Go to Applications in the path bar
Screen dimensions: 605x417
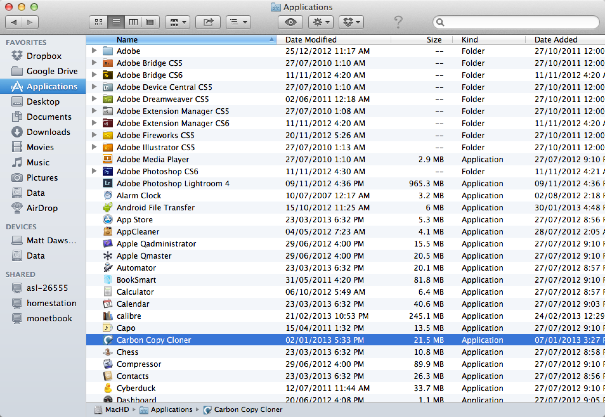(166, 410)
